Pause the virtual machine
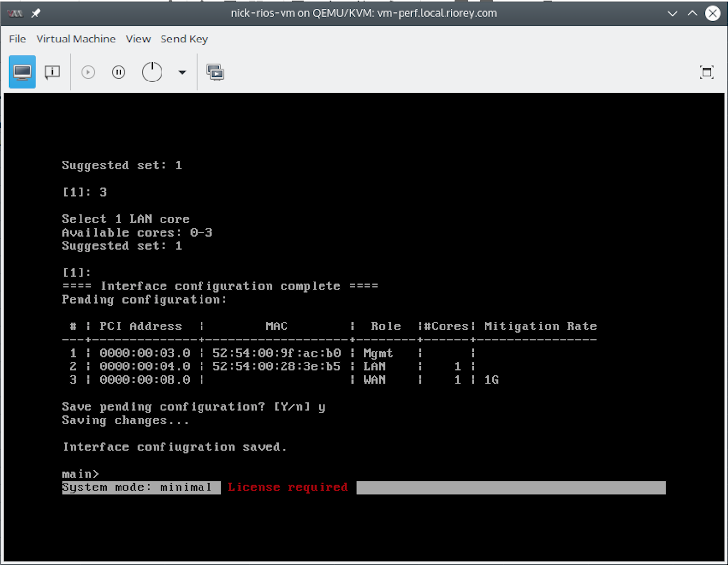This screenshot has width=728, height=565. coord(119,72)
